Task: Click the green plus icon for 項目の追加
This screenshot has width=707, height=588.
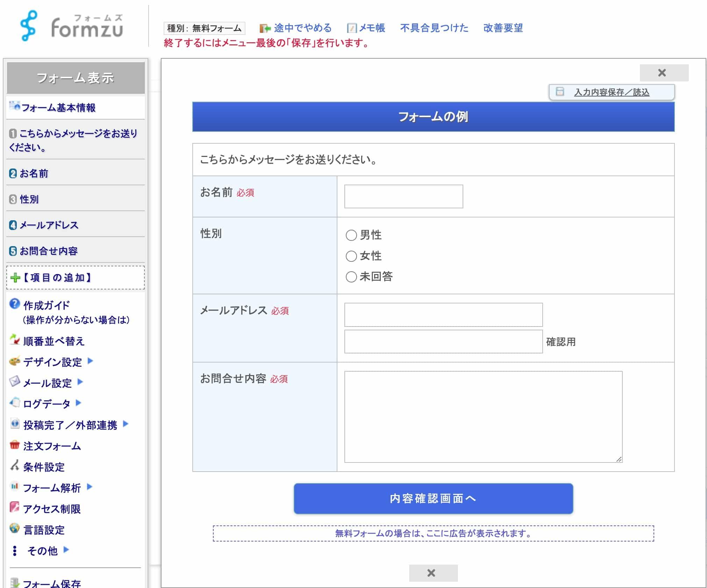Action: click(x=15, y=278)
